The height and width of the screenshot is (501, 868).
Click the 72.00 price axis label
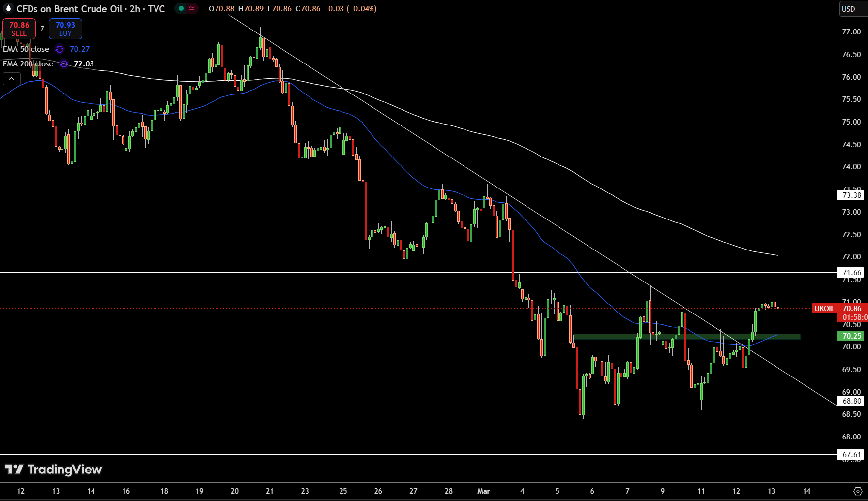[x=851, y=257]
